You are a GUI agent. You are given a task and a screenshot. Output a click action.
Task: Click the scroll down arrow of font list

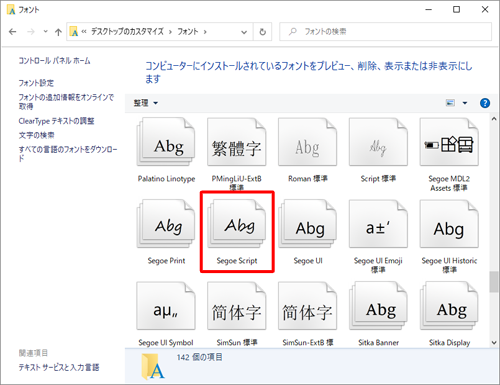[x=494, y=343]
